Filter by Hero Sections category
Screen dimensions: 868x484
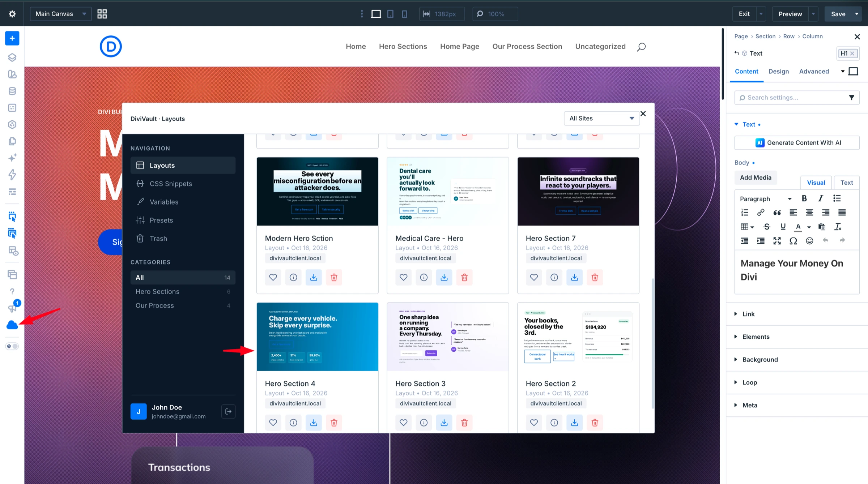(183, 292)
